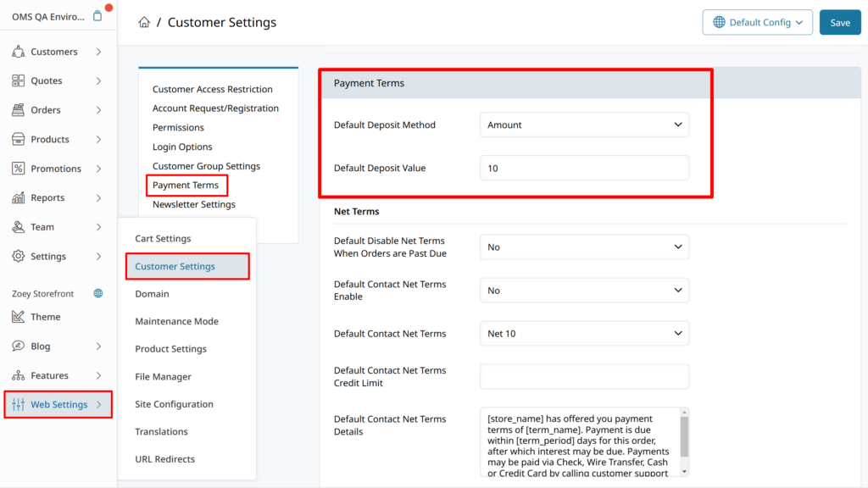Image resolution: width=868 pixels, height=488 pixels.
Task: Expand the Quotes menu chevron
Action: [98, 80]
